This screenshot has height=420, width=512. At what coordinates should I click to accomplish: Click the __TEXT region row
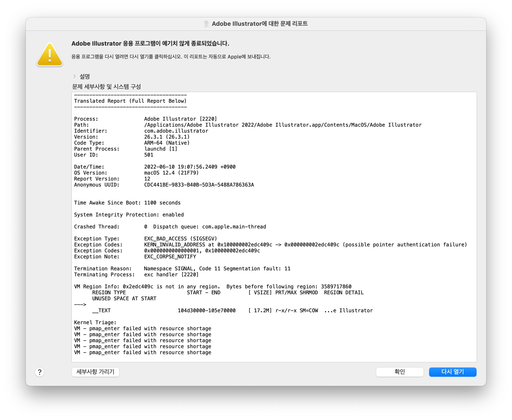tap(232, 310)
